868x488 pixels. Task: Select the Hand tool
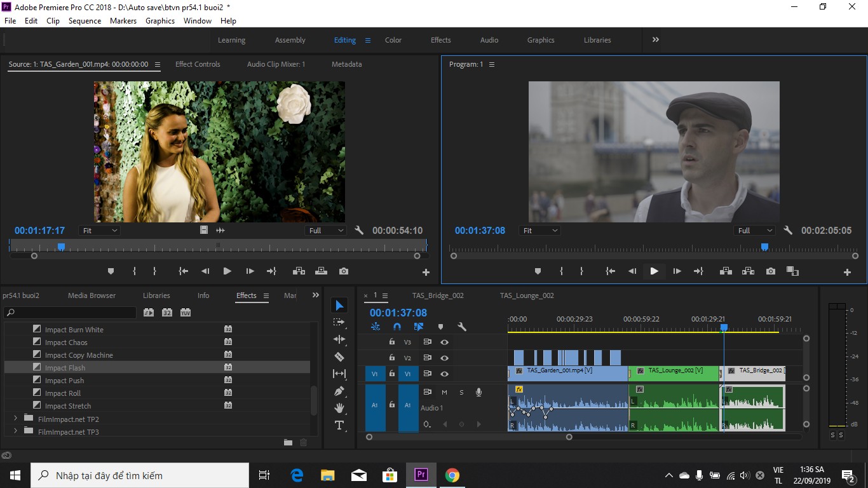coord(339,408)
